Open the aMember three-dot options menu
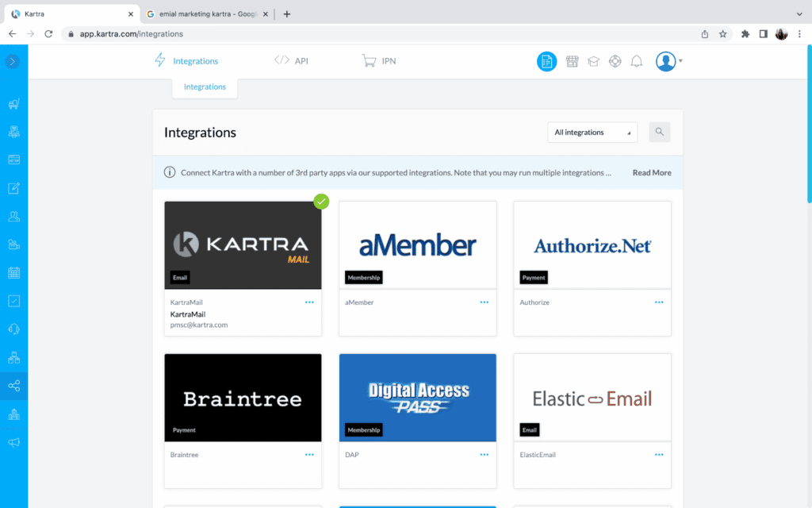The height and width of the screenshot is (508, 812). (485, 302)
